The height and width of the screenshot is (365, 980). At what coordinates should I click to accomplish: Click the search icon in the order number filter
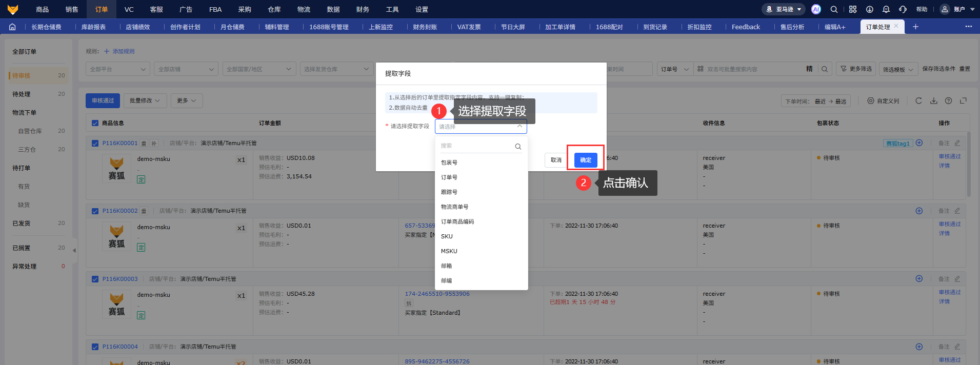pos(824,69)
